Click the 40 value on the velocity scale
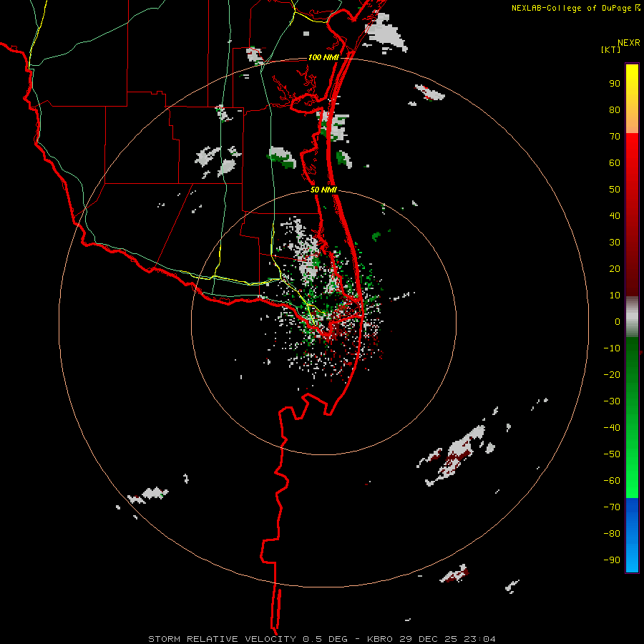Image resolution: width=644 pixels, height=644 pixels. [x=615, y=215]
